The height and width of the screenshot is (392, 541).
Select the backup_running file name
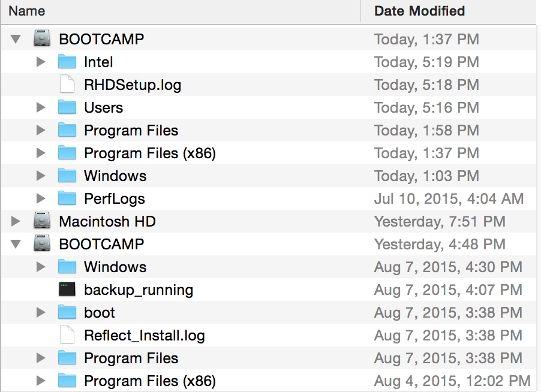coord(139,290)
